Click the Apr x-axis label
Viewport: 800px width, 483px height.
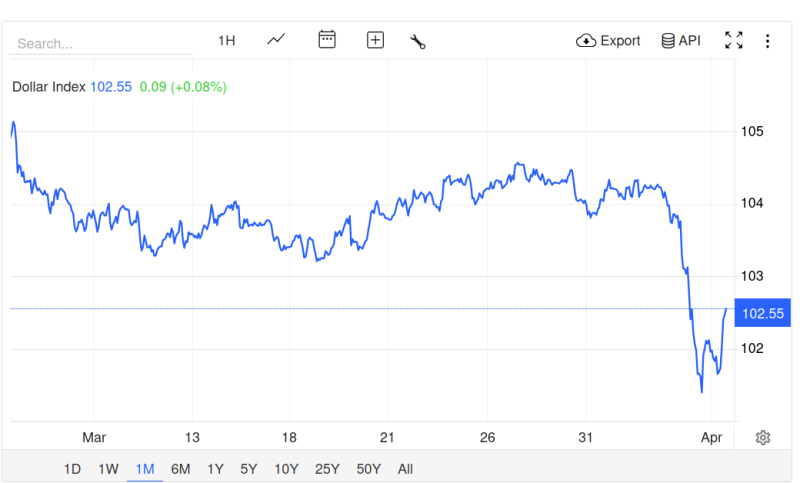point(712,438)
